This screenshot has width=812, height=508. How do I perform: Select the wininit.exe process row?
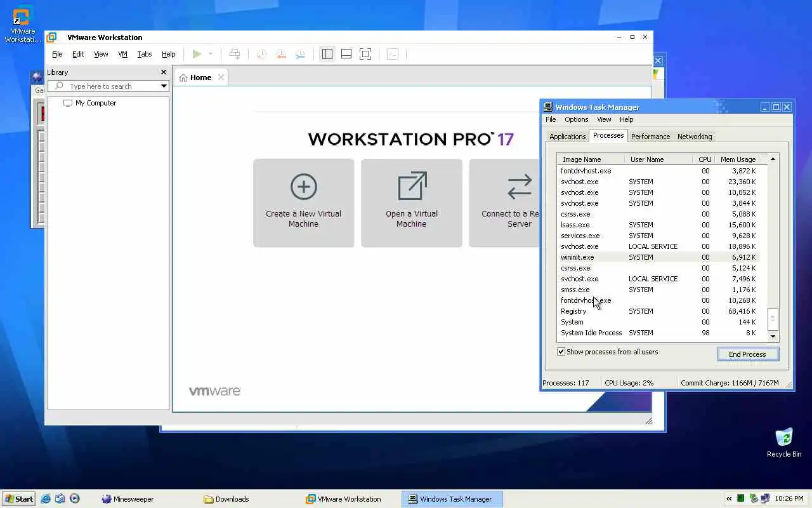(x=658, y=257)
